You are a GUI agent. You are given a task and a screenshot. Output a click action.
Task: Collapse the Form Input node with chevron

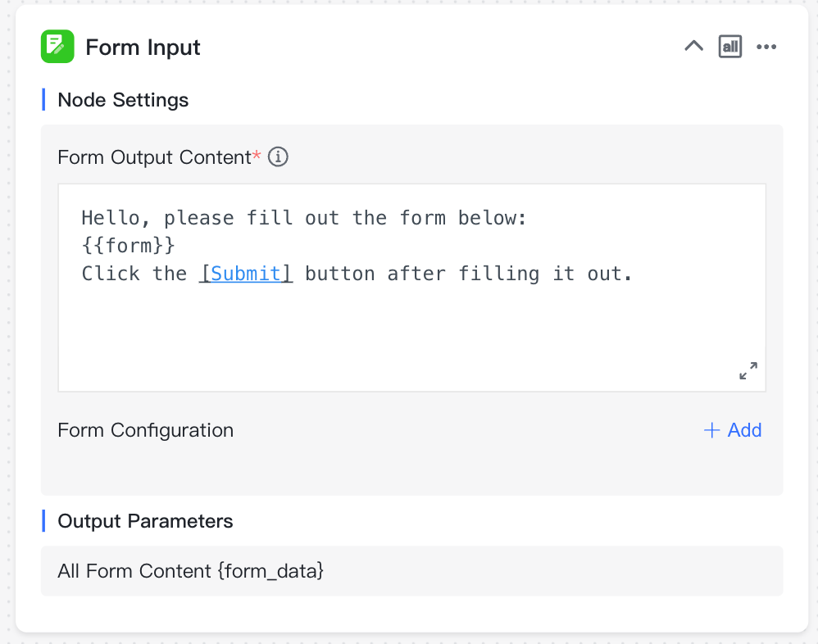pyautogui.click(x=693, y=47)
